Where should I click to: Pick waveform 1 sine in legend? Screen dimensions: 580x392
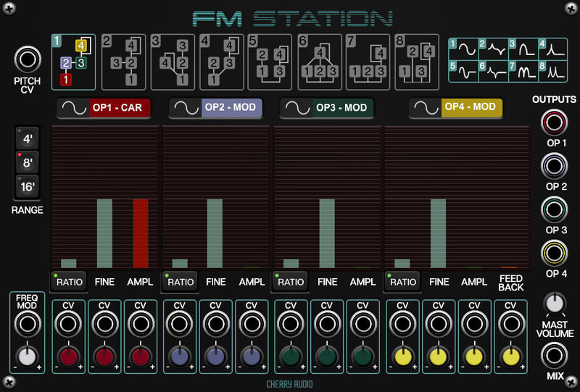(463, 49)
